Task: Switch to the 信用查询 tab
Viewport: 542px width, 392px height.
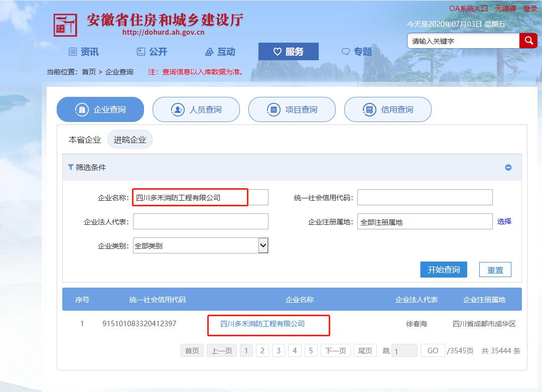Action: pyautogui.click(x=388, y=109)
